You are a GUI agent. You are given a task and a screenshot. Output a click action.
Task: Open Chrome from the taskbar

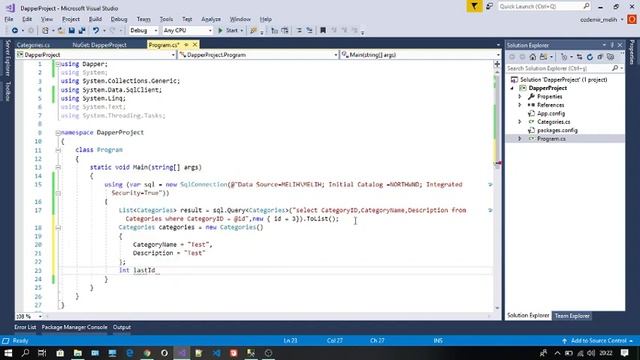click(x=147, y=353)
